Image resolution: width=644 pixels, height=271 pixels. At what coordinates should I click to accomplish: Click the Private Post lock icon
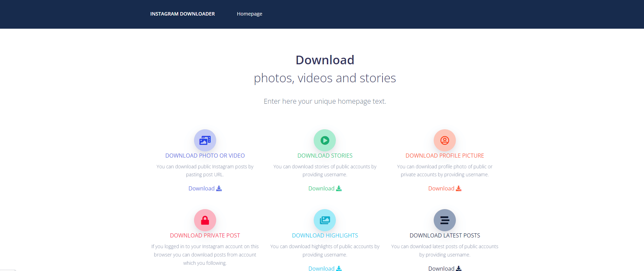click(205, 220)
